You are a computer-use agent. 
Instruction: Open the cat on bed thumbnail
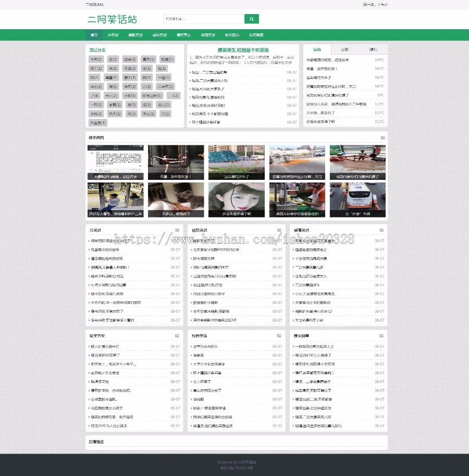[176, 200]
